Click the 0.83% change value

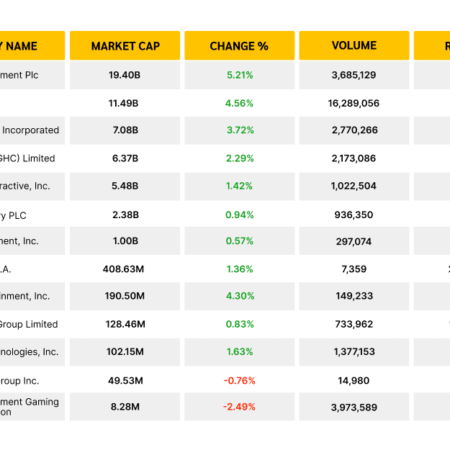(x=240, y=324)
